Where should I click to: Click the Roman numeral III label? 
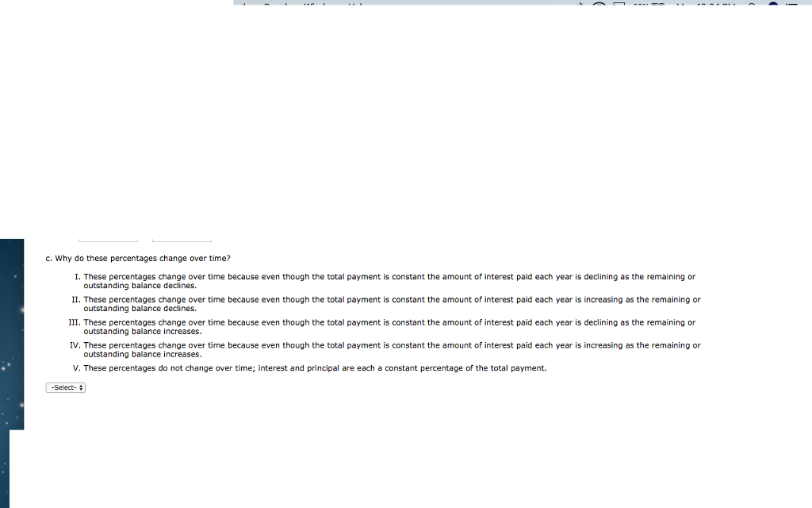coord(75,322)
